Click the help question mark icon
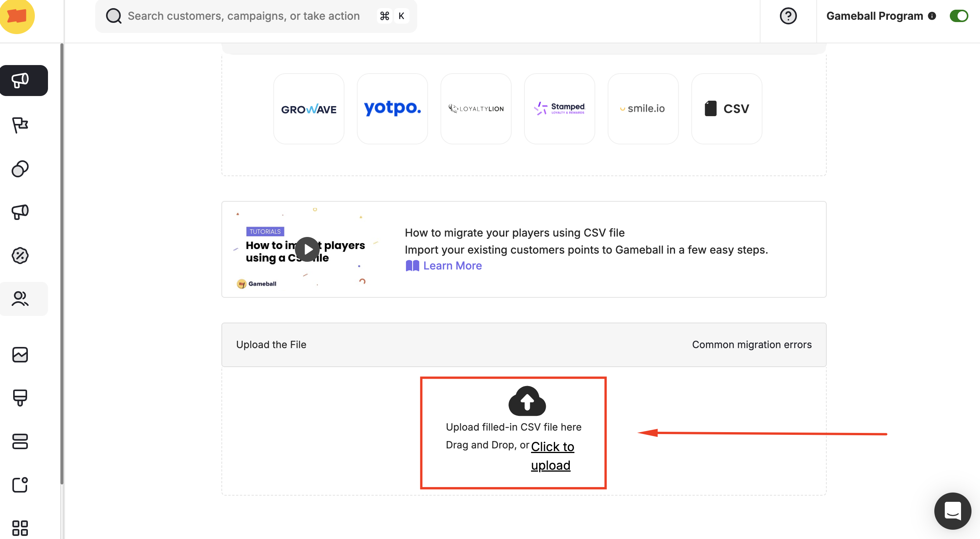This screenshot has width=980, height=539. 788,16
